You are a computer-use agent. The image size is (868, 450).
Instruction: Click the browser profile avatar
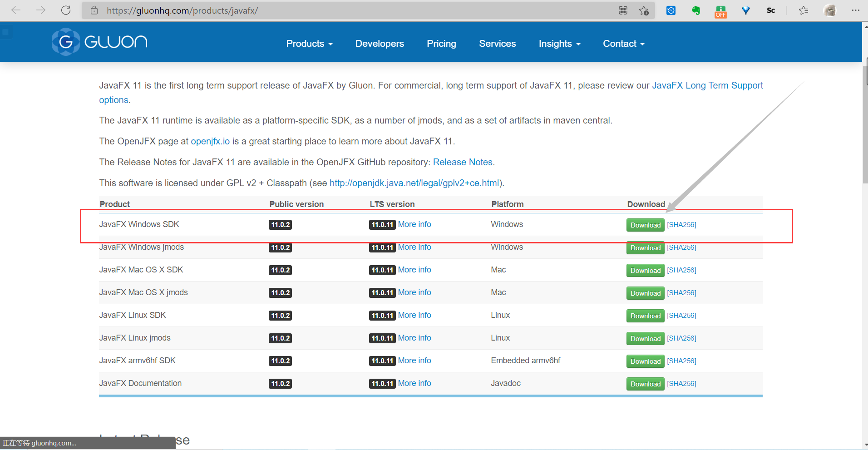pyautogui.click(x=830, y=10)
